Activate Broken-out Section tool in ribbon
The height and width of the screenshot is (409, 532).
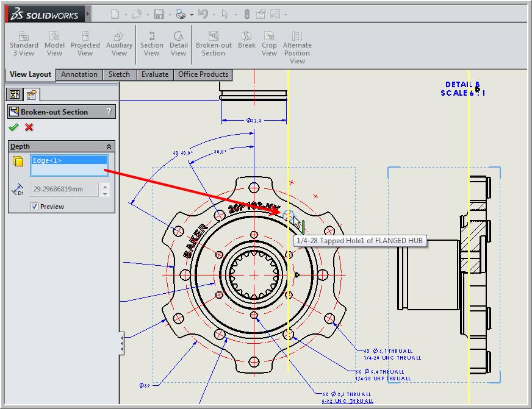pyautogui.click(x=214, y=44)
